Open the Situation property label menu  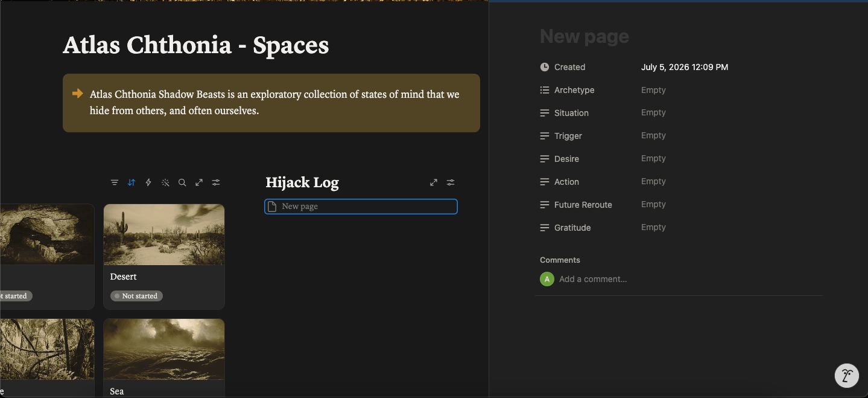coord(571,113)
